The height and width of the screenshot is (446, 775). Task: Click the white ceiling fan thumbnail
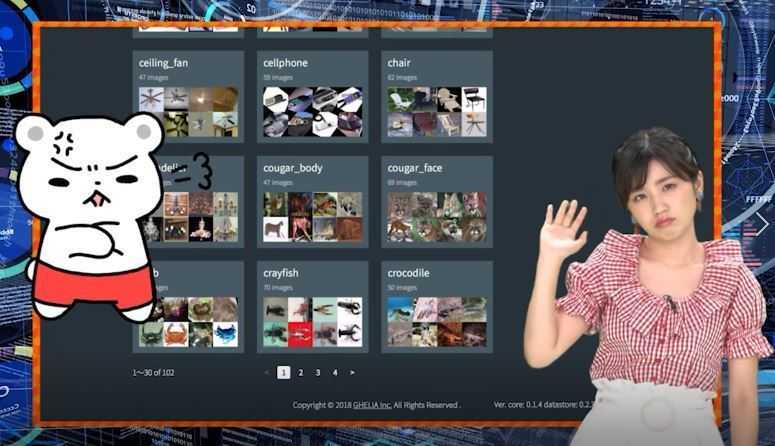(x=151, y=99)
